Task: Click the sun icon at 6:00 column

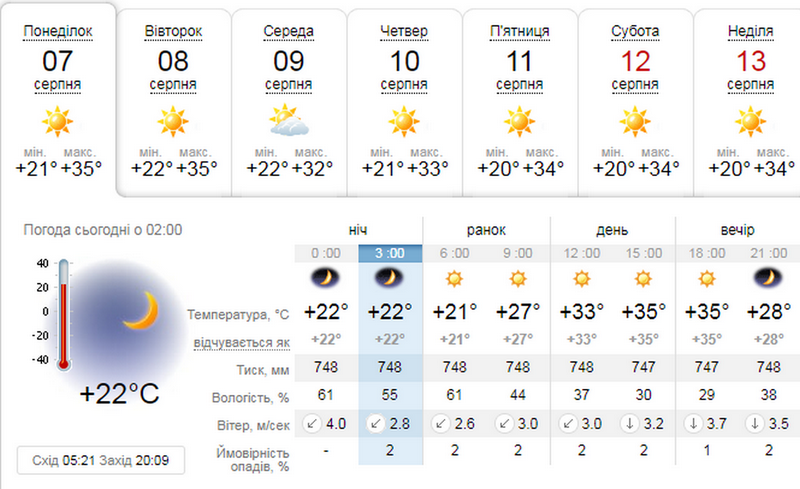Action: coord(454,277)
